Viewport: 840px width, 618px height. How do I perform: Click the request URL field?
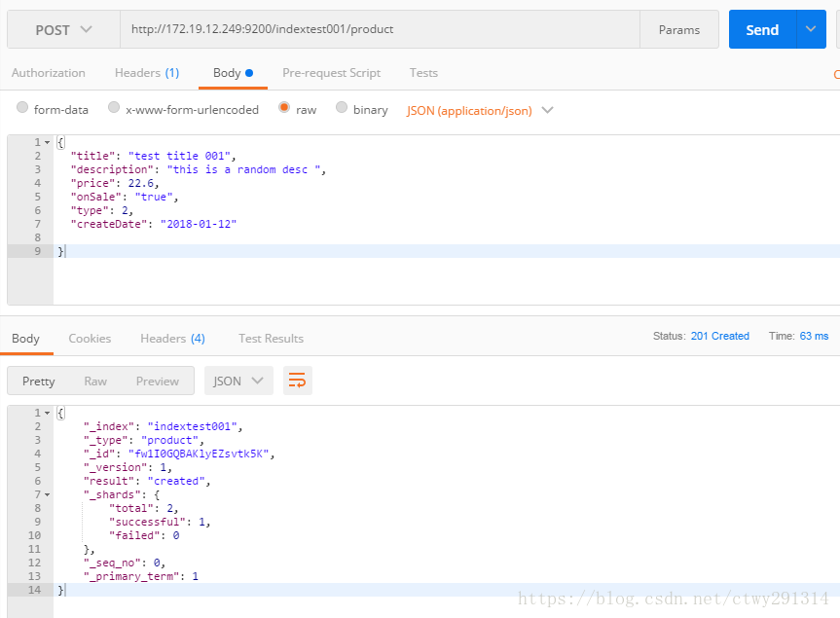380,29
